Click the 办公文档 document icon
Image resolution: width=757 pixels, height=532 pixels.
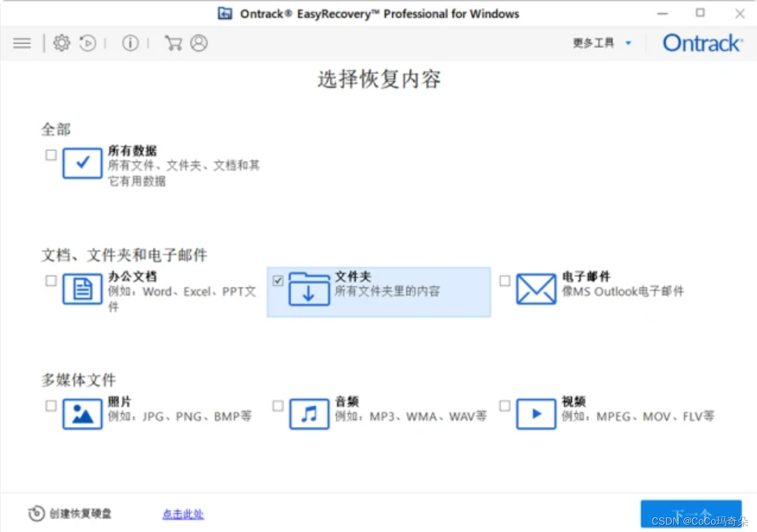point(82,289)
